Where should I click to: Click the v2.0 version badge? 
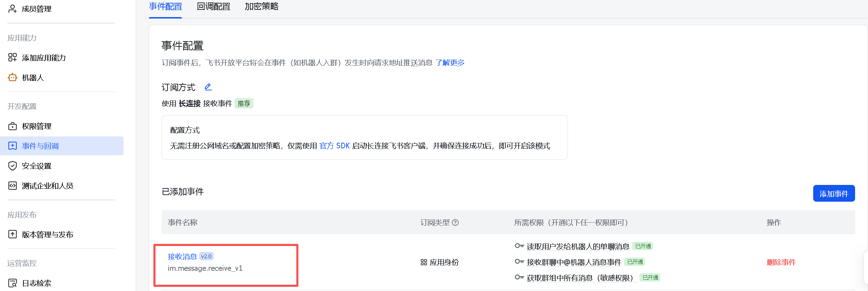(206, 256)
